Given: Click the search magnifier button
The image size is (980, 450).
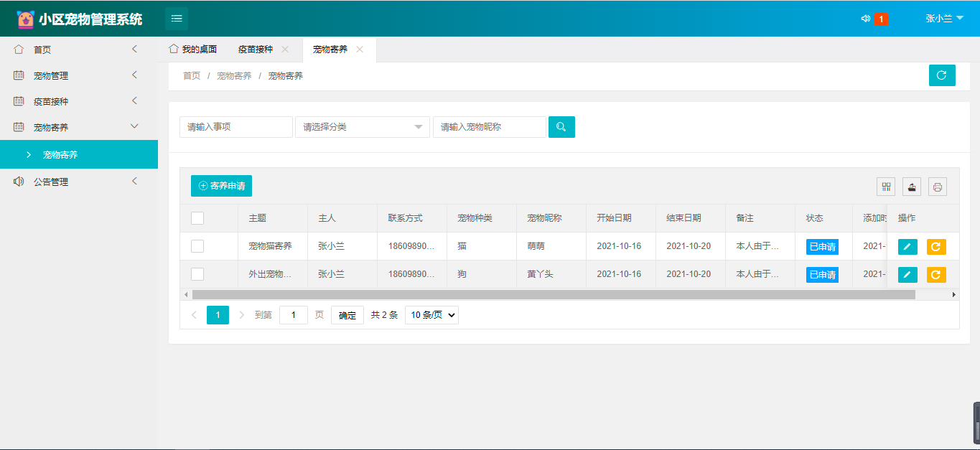Looking at the screenshot, I should 561,127.
